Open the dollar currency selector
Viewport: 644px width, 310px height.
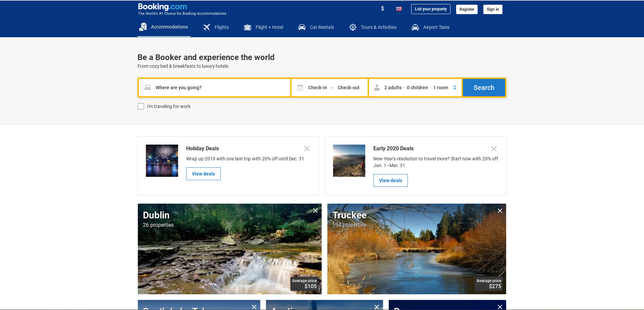click(382, 9)
